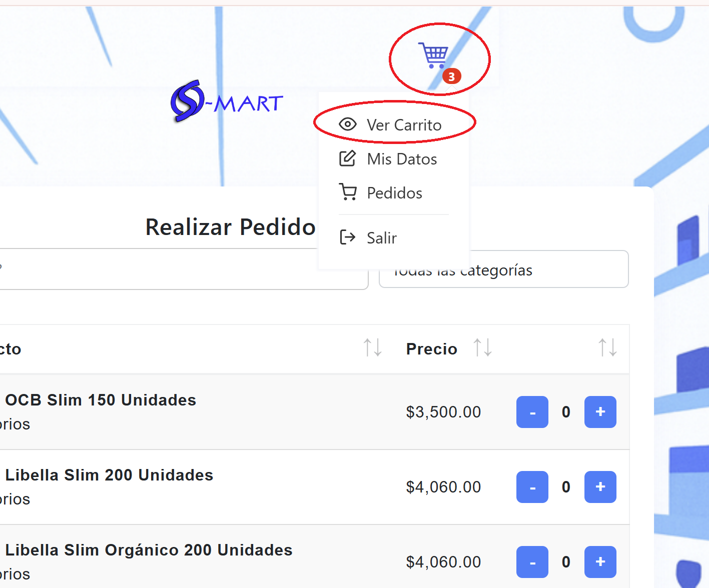Decrease quantity of OCB Slim 150 Unidades
Viewport: 709px width, 588px height.
(532, 412)
